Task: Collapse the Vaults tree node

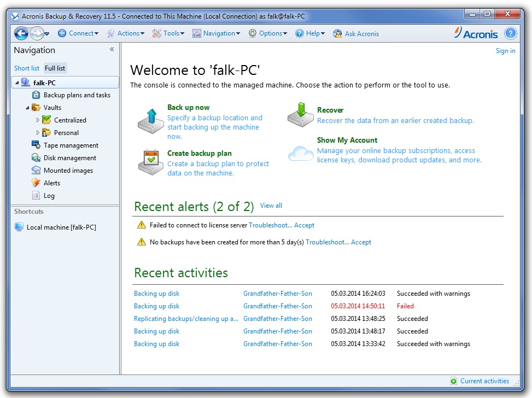Action: [x=27, y=108]
